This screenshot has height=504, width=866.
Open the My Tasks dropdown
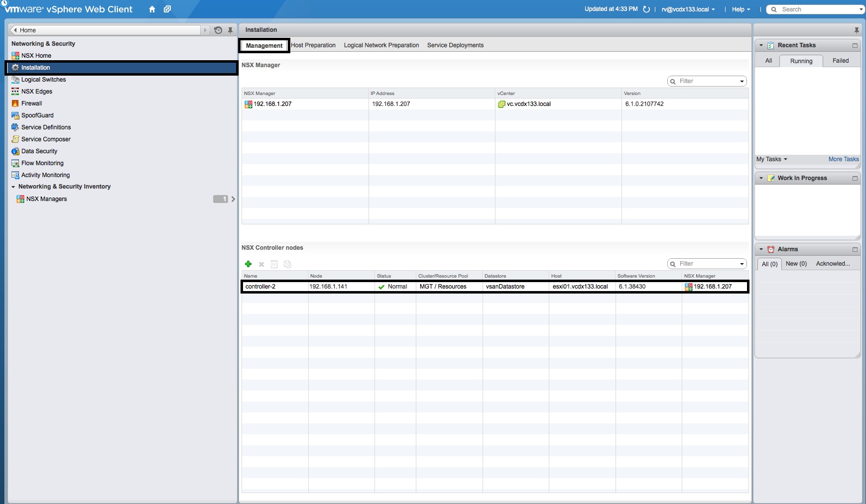click(771, 159)
